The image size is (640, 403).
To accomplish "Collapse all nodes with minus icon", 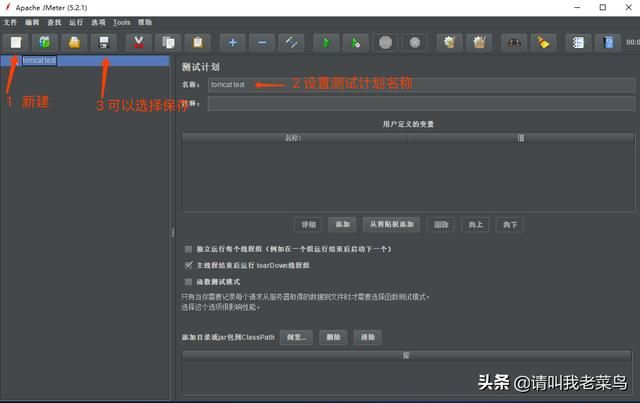I will tap(262, 42).
